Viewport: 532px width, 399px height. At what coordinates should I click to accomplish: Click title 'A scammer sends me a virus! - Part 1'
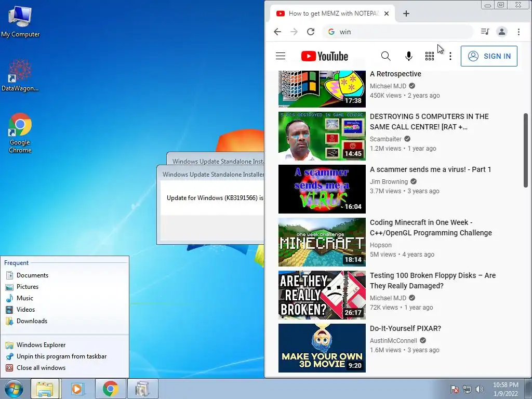(430, 169)
